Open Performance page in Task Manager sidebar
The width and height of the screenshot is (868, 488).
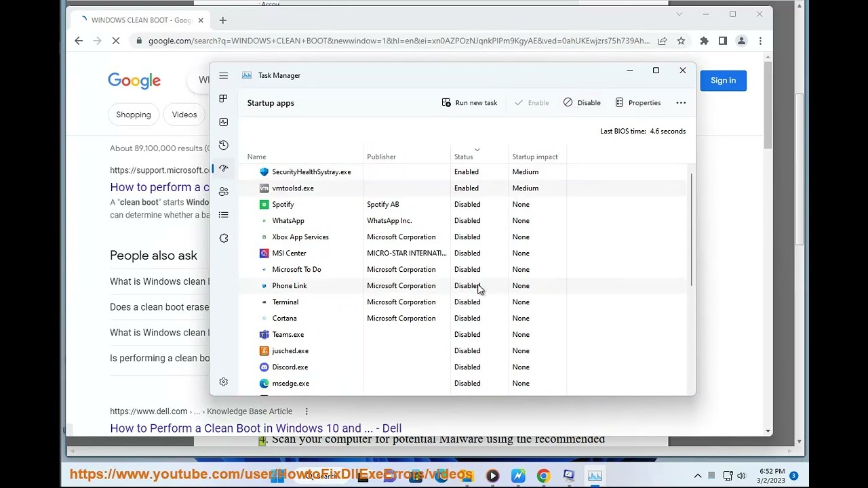223,122
